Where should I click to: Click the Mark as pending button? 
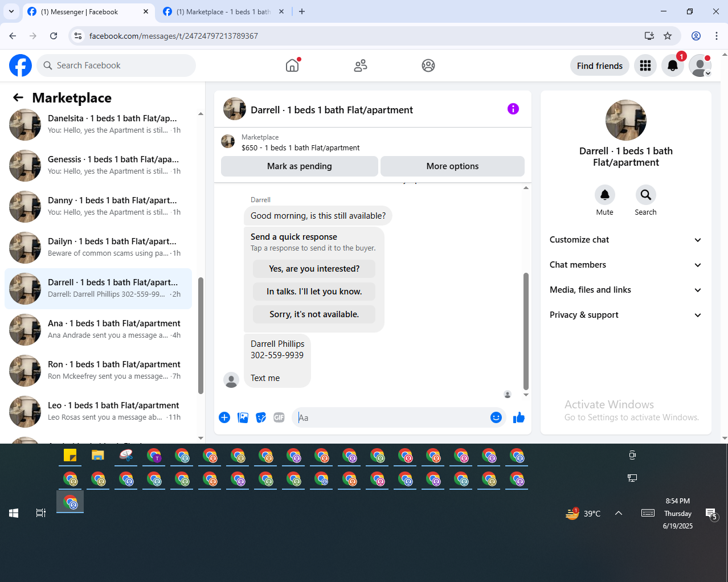click(x=300, y=166)
